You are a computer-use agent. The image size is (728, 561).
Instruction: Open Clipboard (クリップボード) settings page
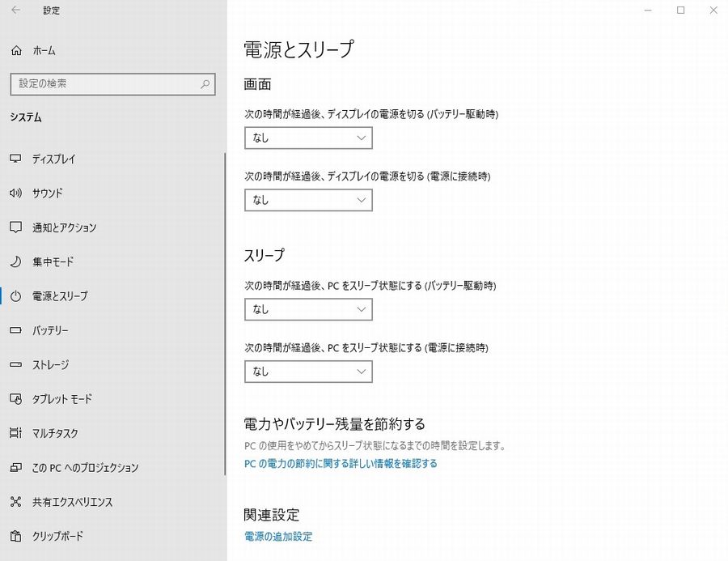coord(57,536)
